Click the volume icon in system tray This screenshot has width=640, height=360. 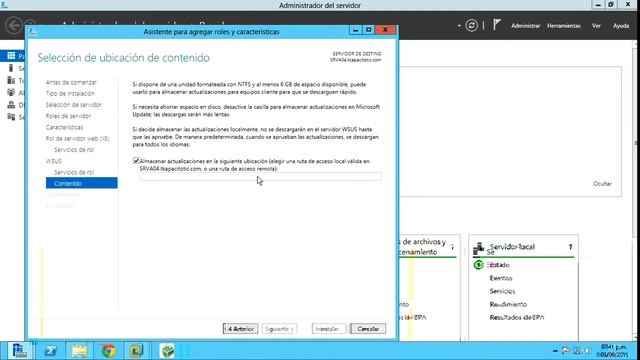pyautogui.click(x=587, y=351)
